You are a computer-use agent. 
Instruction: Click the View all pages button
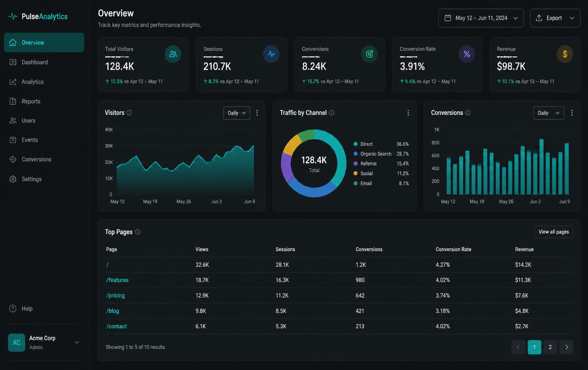point(553,232)
